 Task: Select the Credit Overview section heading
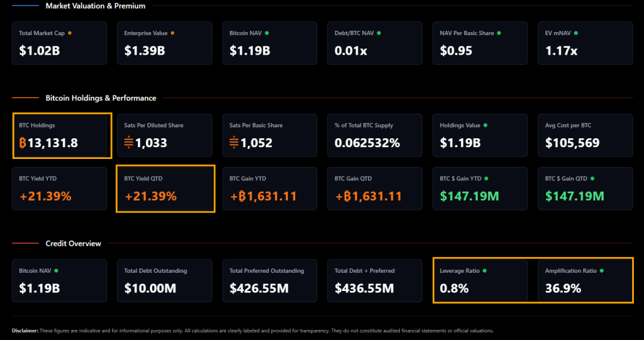coord(73,243)
